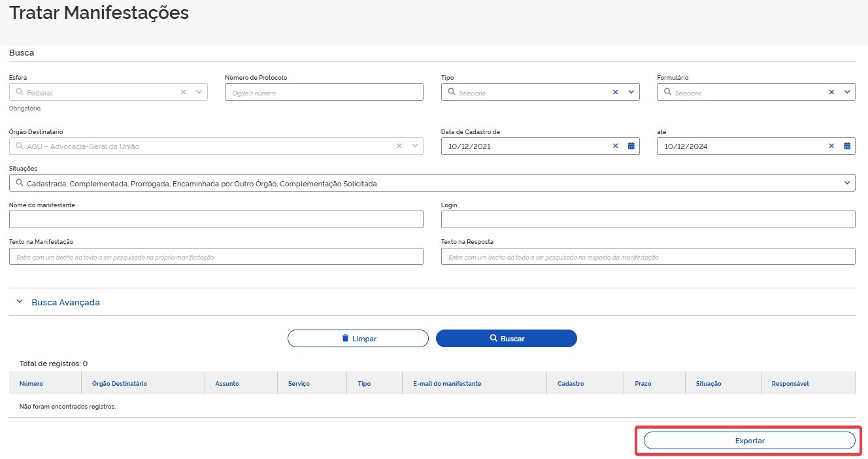
Task: Focus the Número de Protocolo input
Action: pos(324,93)
